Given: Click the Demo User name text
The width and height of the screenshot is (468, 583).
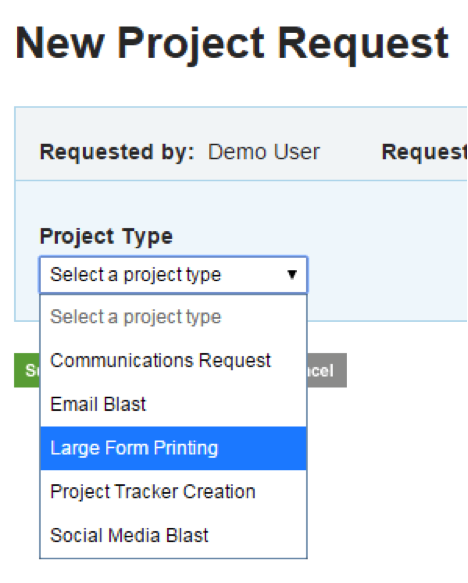Looking at the screenshot, I should [x=264, y=152].
